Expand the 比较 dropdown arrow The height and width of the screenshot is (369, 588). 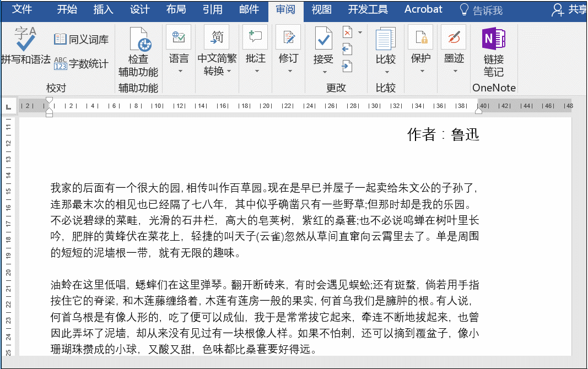387,72
